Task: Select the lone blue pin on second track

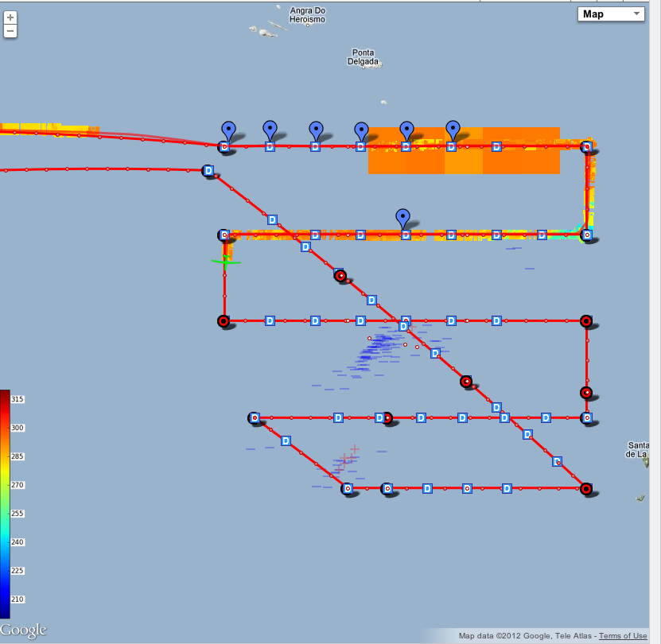Action: point(403,217)
